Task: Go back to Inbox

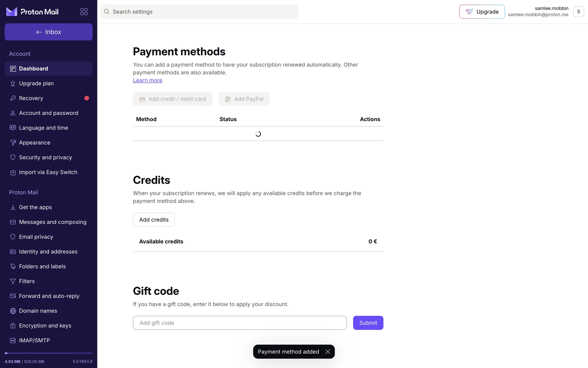Action: (x=48, y=32)
